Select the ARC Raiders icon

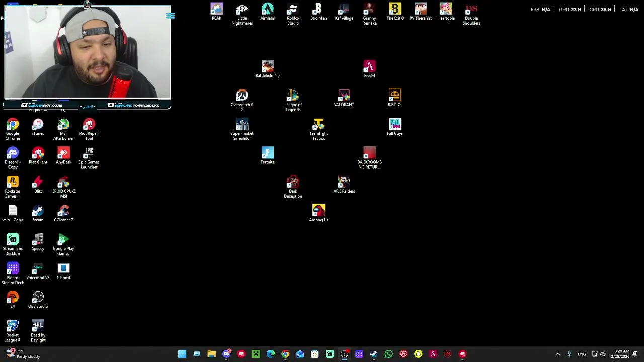pos(344,185)
